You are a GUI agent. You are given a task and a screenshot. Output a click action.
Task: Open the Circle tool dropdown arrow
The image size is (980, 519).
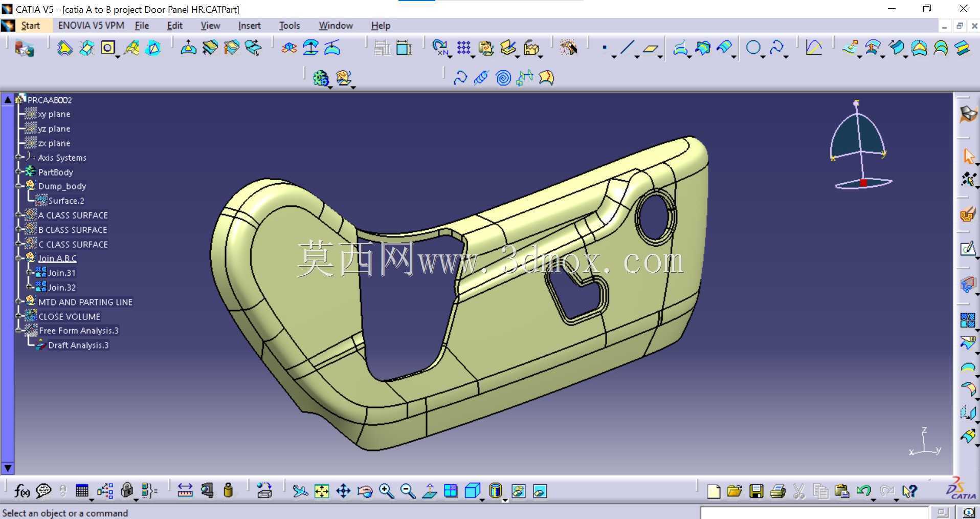pos(763,57)
